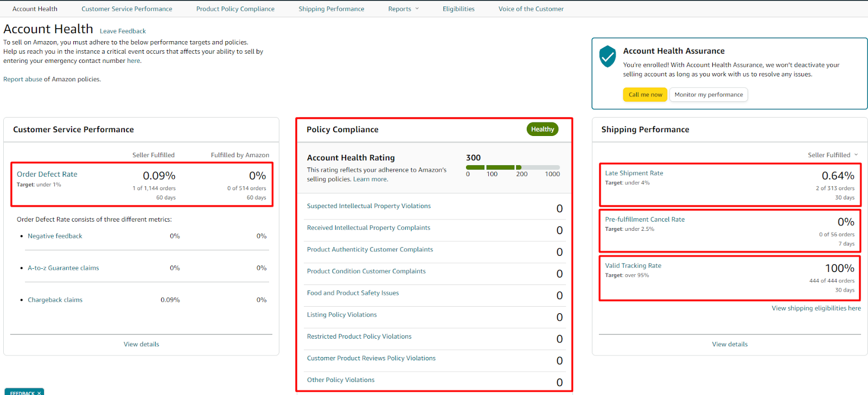Screen dimensions: 868x395
Task: Open Suspected Intellectual Property Violations
Action: (369, 206)
